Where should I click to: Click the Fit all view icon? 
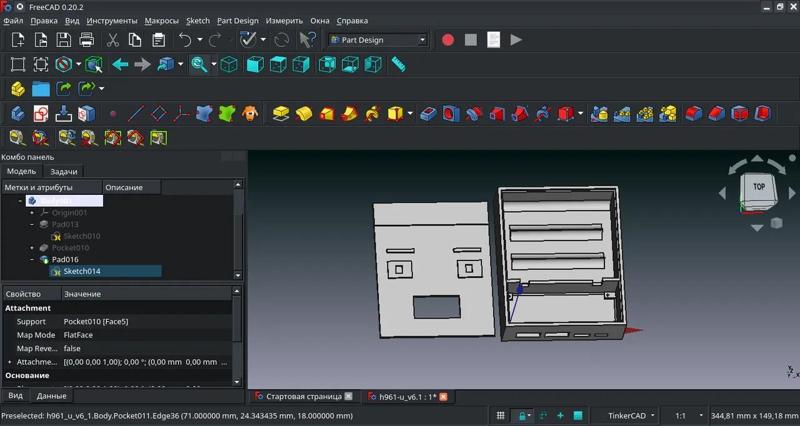pos(17,64)
